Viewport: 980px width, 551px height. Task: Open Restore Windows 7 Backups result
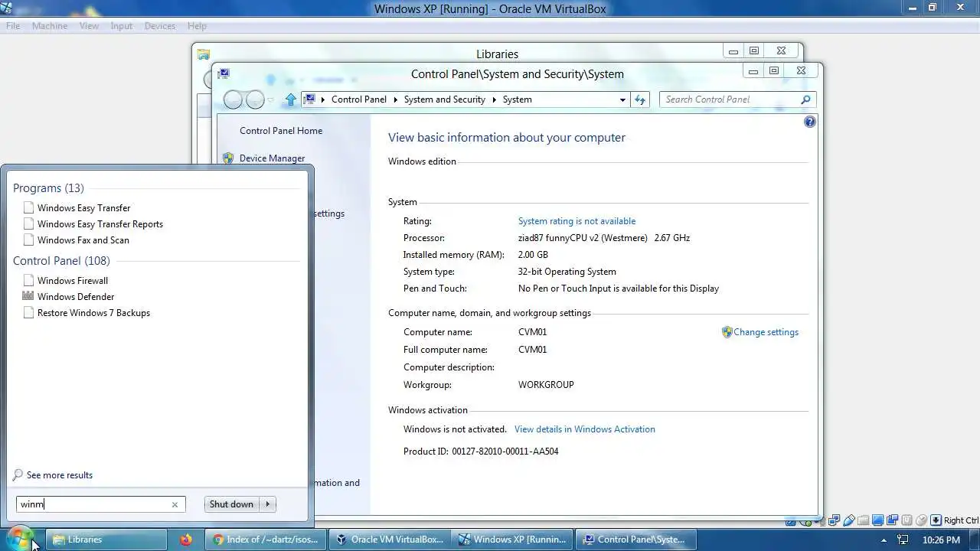pyautogui.click(x=93, y=313)
